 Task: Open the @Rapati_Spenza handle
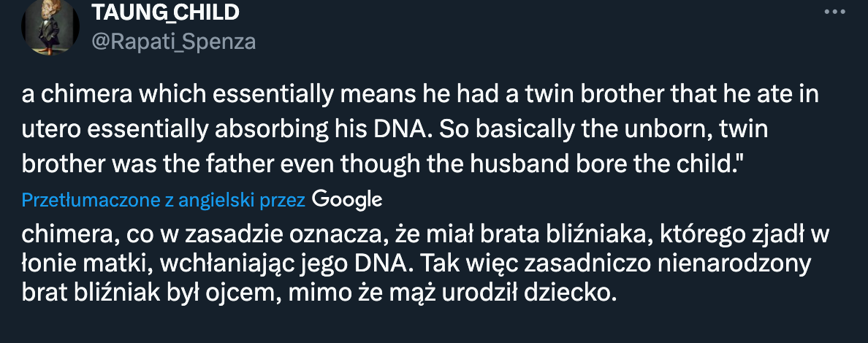coord(173,42)
